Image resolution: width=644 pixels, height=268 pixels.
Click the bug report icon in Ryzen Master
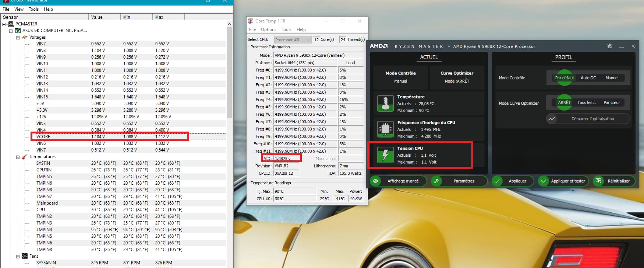(610, 46)
